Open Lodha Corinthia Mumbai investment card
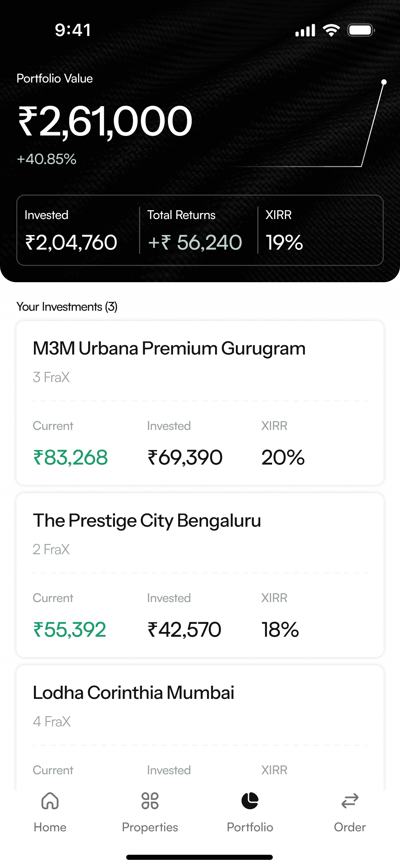The width and height of the screenshot is (400, 868). click(x=200, y=727)
